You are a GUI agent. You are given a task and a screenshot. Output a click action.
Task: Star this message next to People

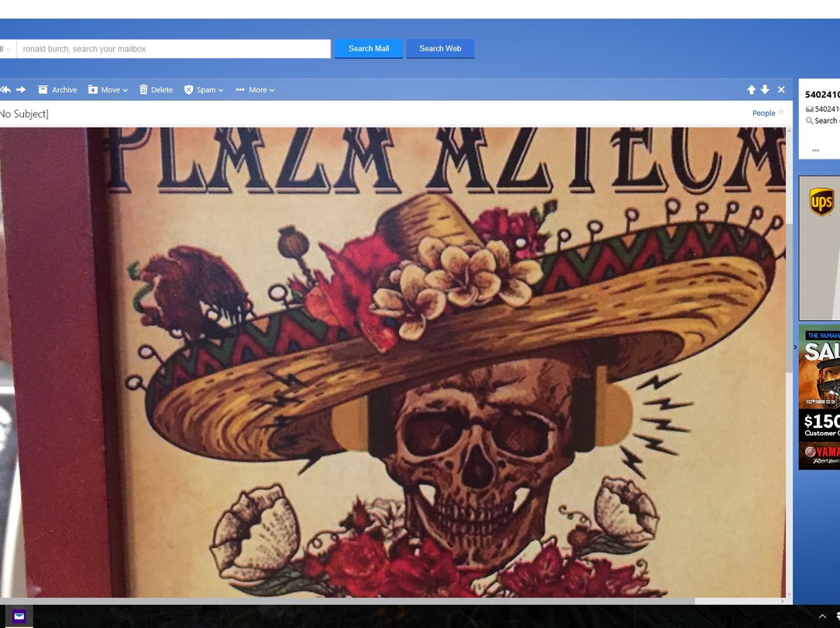[782, 112]
